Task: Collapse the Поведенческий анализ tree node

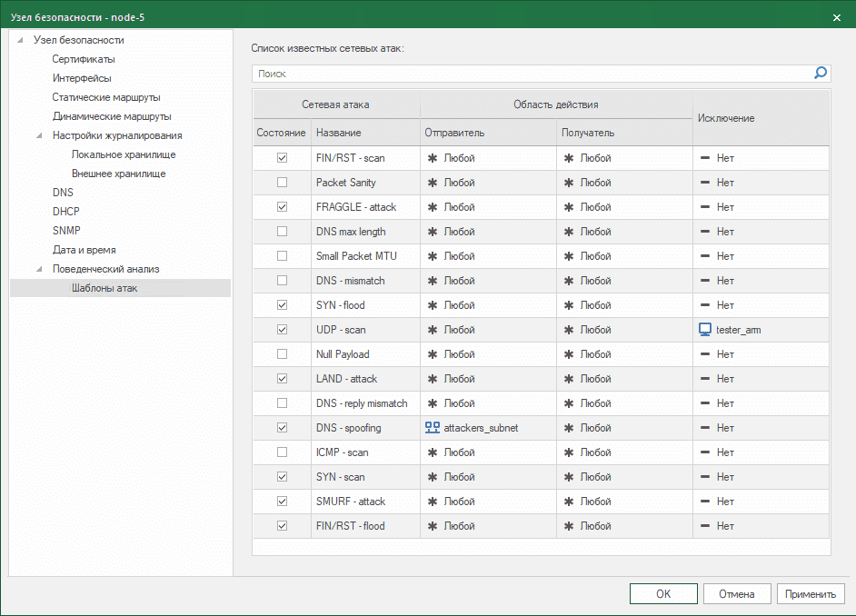Action: [39, 269]
